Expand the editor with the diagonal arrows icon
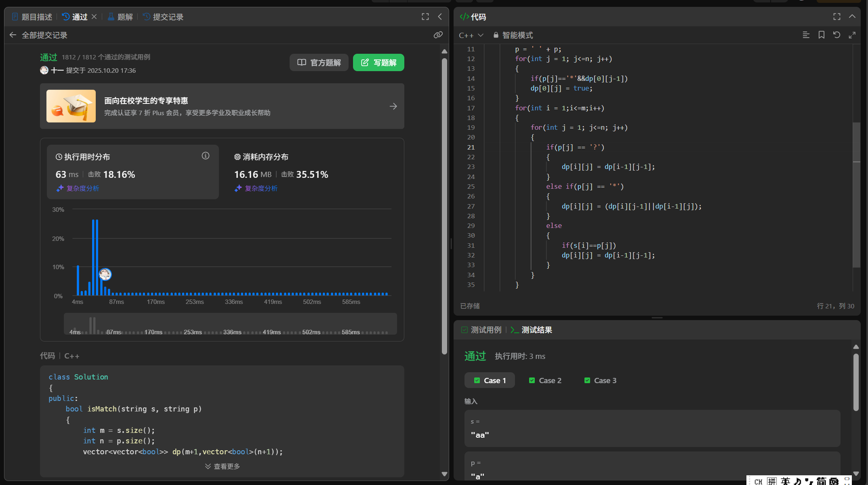 tap(852, 35)
